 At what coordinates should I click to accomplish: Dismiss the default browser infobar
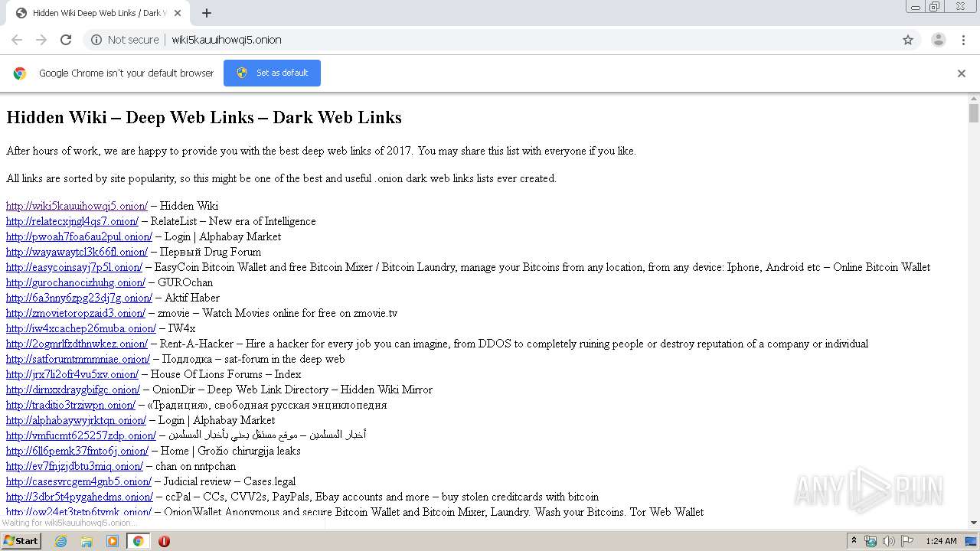coord(962,73)
